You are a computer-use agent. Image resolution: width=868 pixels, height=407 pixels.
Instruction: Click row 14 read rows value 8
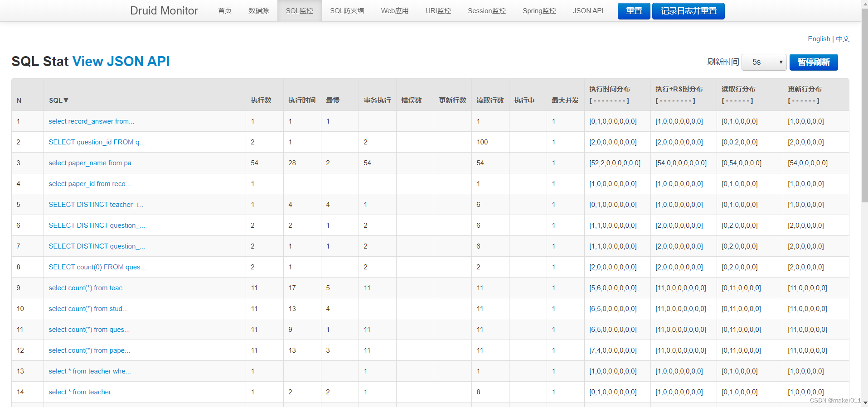tap(478, 392)
